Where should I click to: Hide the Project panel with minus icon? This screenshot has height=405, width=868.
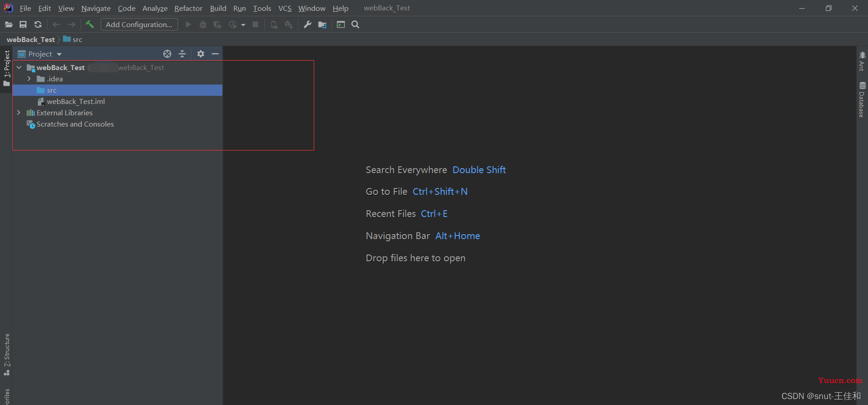click(x=215, y=54)
